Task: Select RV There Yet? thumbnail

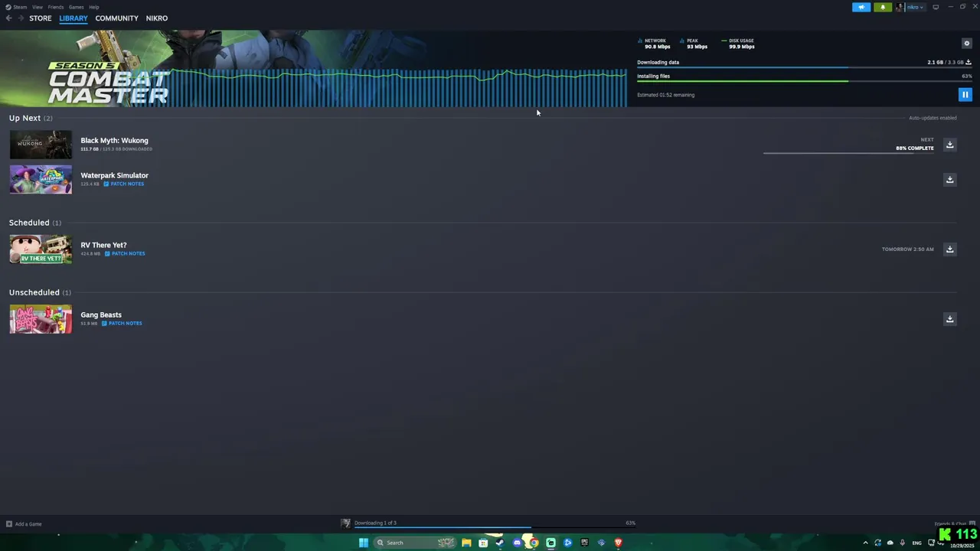Action: [x=41, y=249]
